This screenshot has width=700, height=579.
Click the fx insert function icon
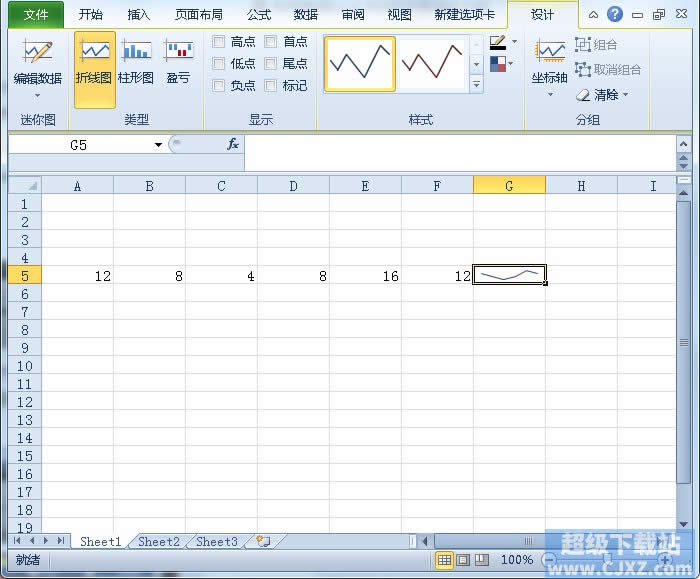[233, 145]
